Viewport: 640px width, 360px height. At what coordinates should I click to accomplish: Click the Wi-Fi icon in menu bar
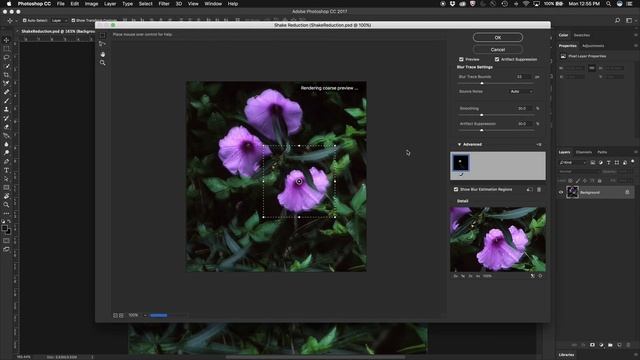(526, 4)
